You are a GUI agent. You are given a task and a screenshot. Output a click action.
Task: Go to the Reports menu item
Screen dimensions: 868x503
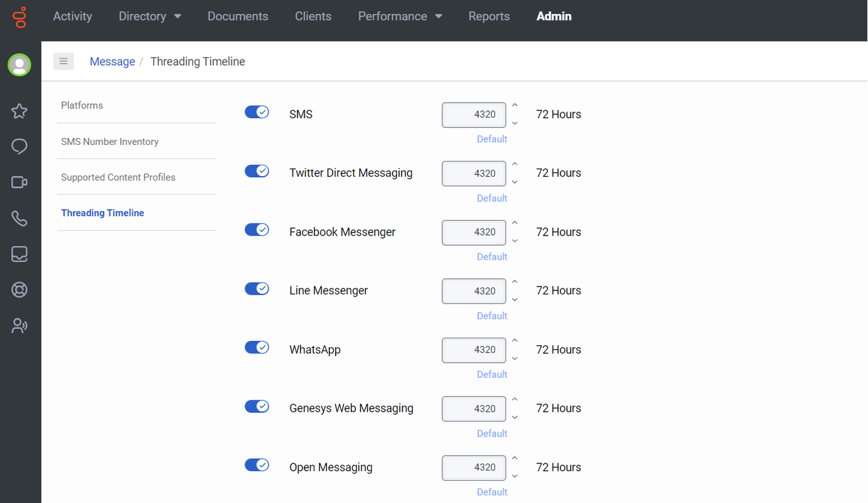[x=489, y=16]
